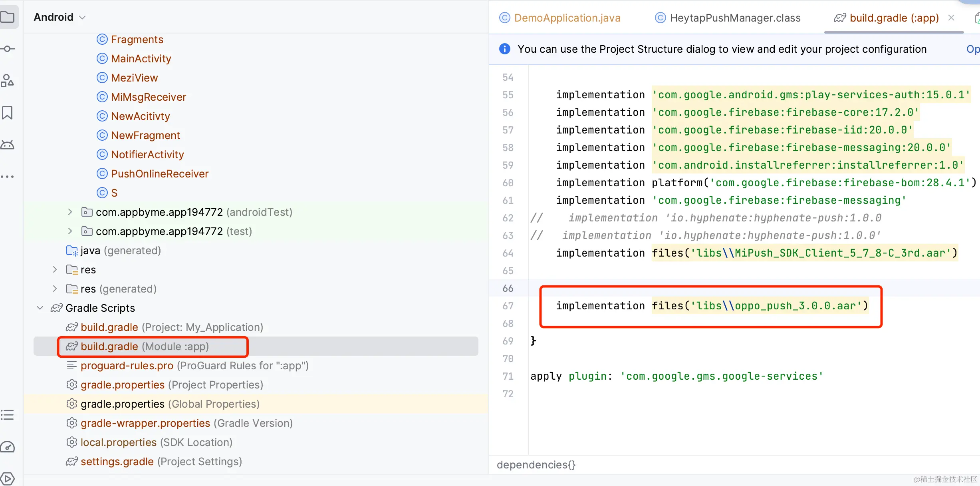Expand com.appbyme.app194772 (androidTest) package

coord(70,212)
